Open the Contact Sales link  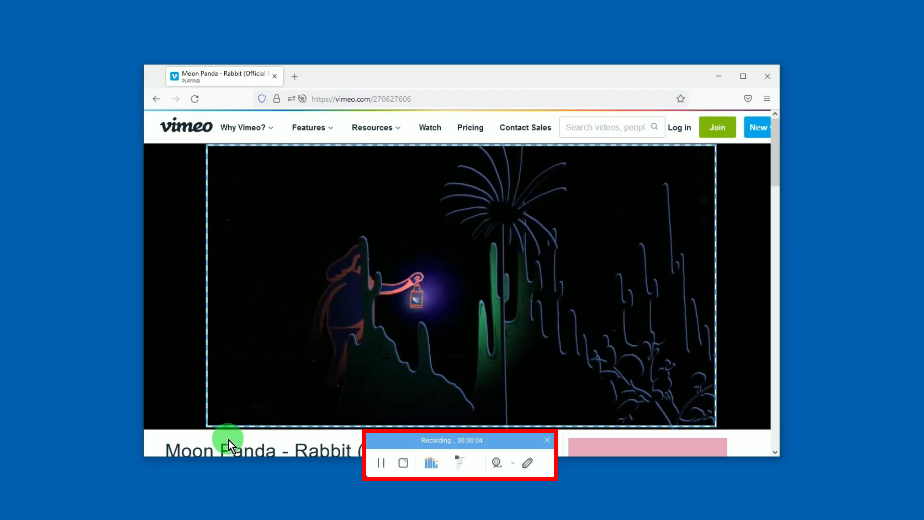(525, 127)
